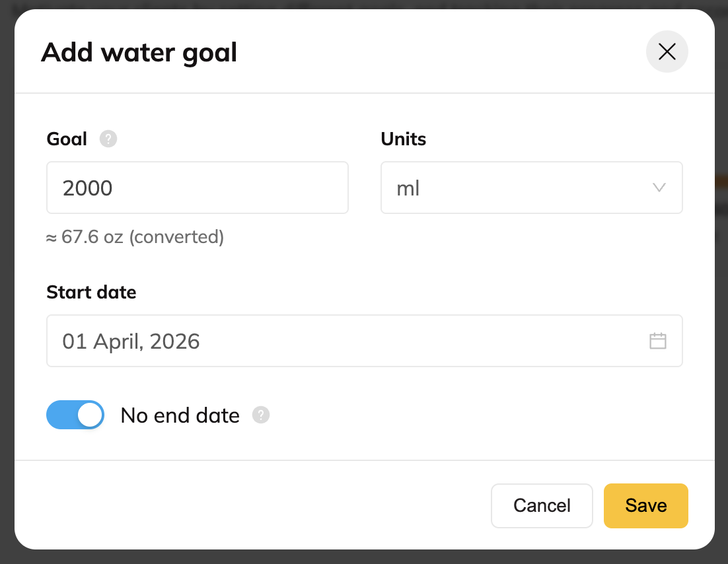Toggle the blue switch beside No end date
Image resolution: width=728 pixels, height=564 pixels.
click(75, 415)
